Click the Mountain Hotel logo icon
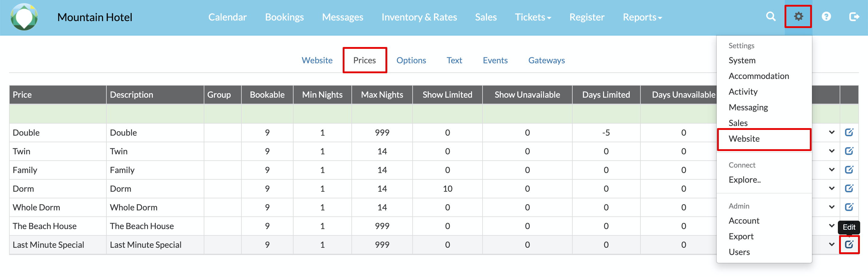868x277 pixels. 24,17
